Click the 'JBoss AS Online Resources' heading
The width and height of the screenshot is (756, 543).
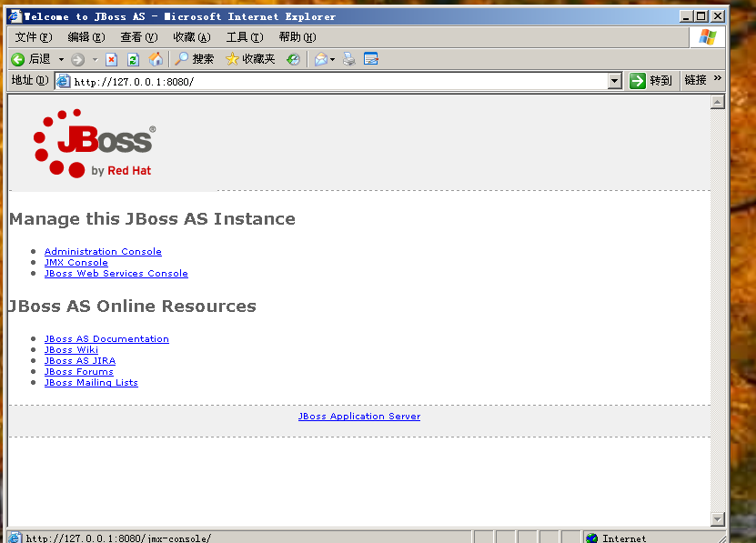133,307
